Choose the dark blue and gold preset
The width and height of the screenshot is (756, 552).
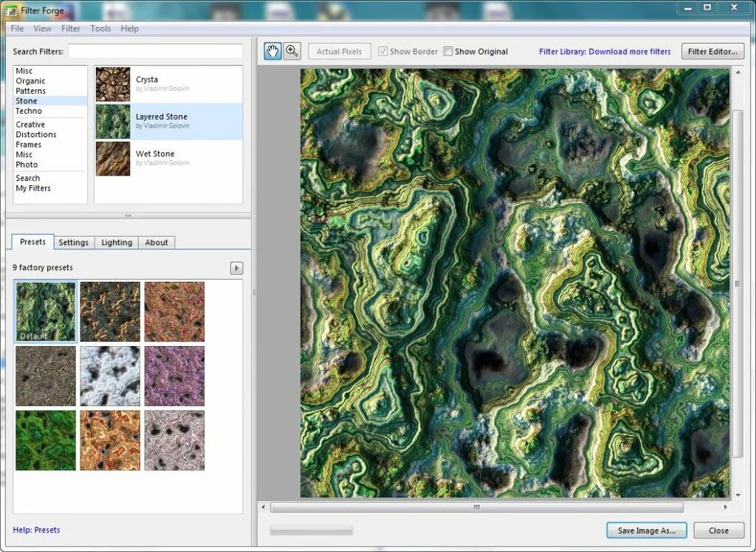(x=110, y=311)
